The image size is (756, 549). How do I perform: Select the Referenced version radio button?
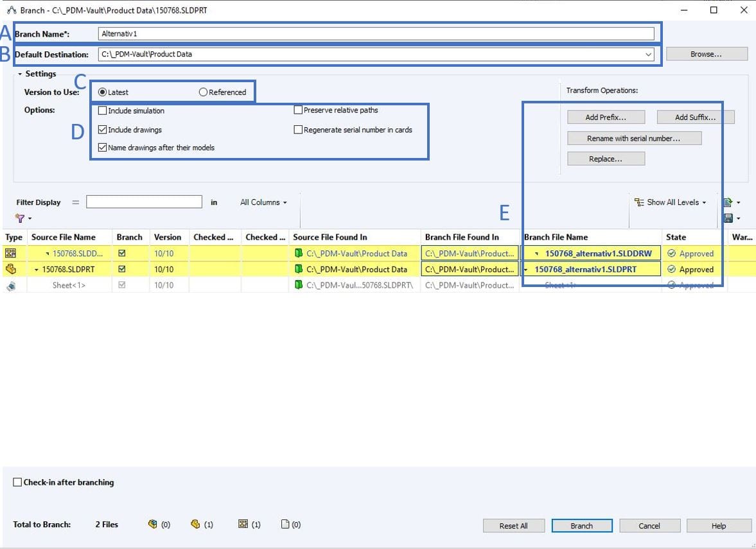point(204,92)
